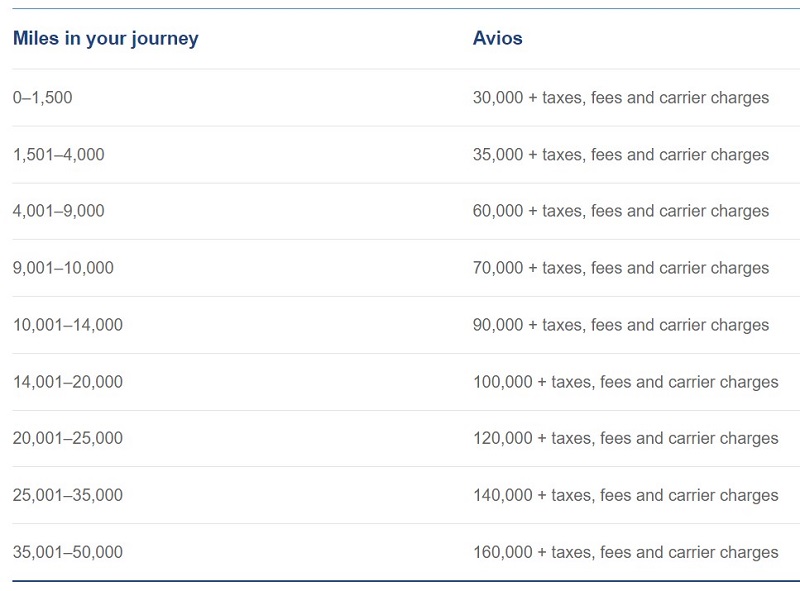Viewport: 800px width, 591px height.
Task: Click the 160,000 Avios price text
Action: click(626, 552)
